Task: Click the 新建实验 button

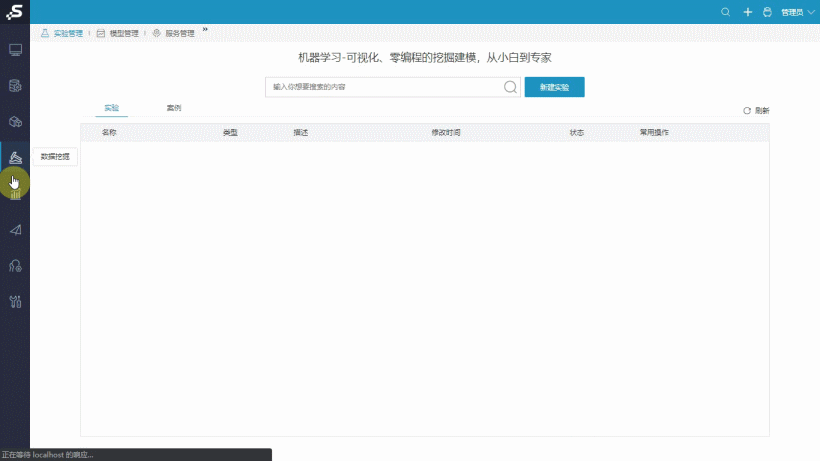Action: (554, 87)
